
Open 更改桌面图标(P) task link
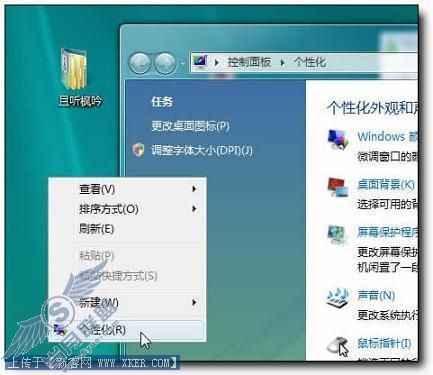tap(190, 126)
